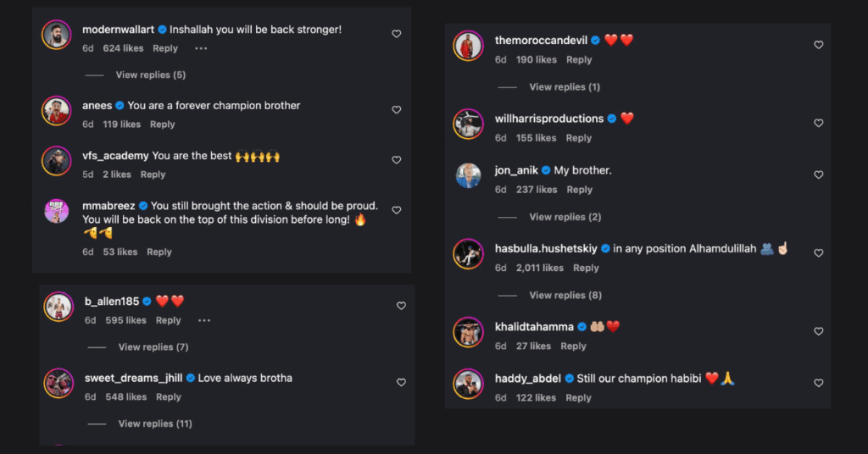Like haddy_abdel's champion habibi comment
Image resolution: width=868 pixels, height=454 pixels.
coord(818,383)
